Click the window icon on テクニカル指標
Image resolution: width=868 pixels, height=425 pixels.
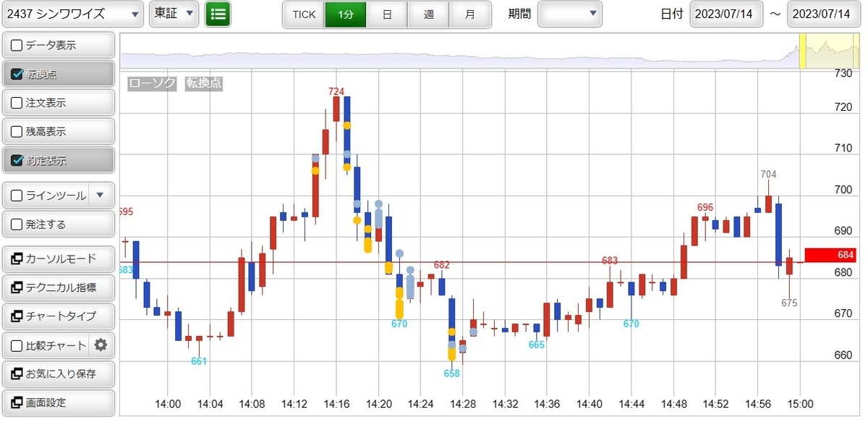click(x=17, y=287)
